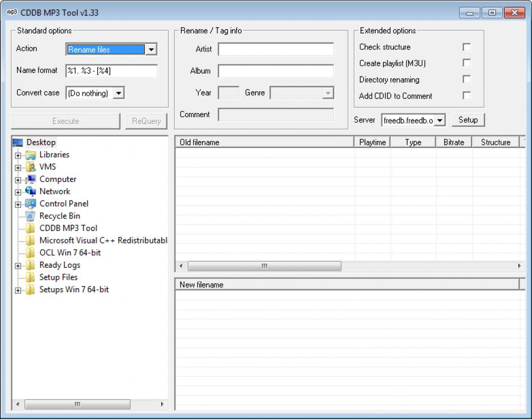Click the Execute button
The image size is (532, 419).
click(66, 121)
